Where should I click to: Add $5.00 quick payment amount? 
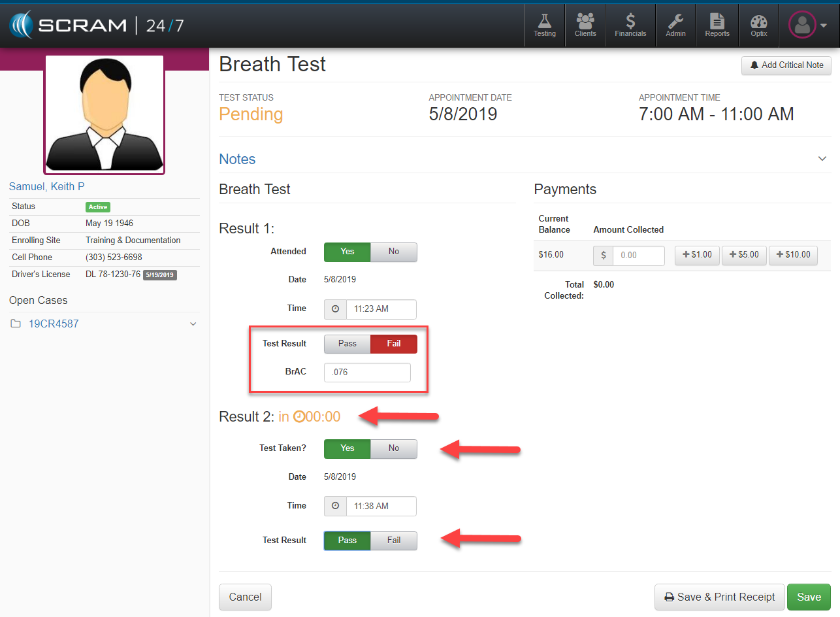click(x=743, y=255)
